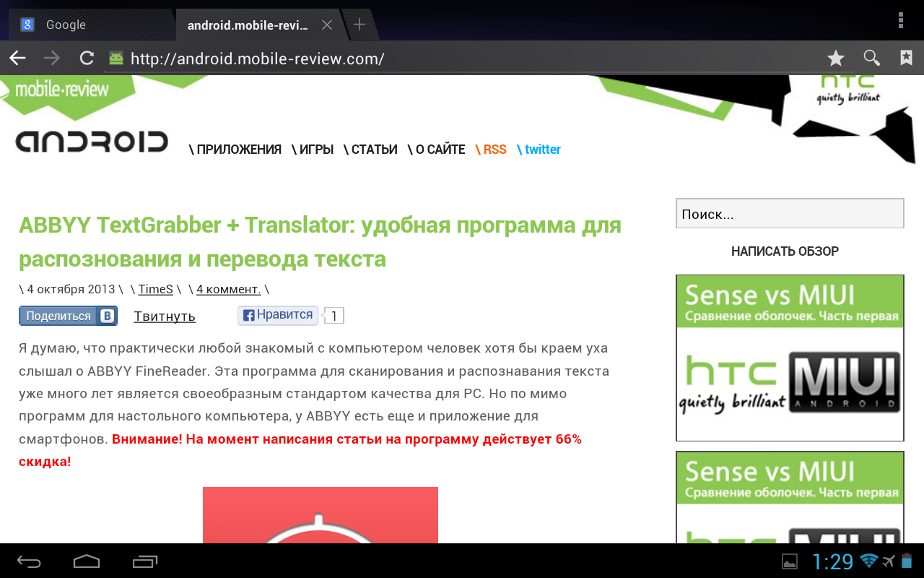
Task: Open author TimeS link
Action: point(156,289)
